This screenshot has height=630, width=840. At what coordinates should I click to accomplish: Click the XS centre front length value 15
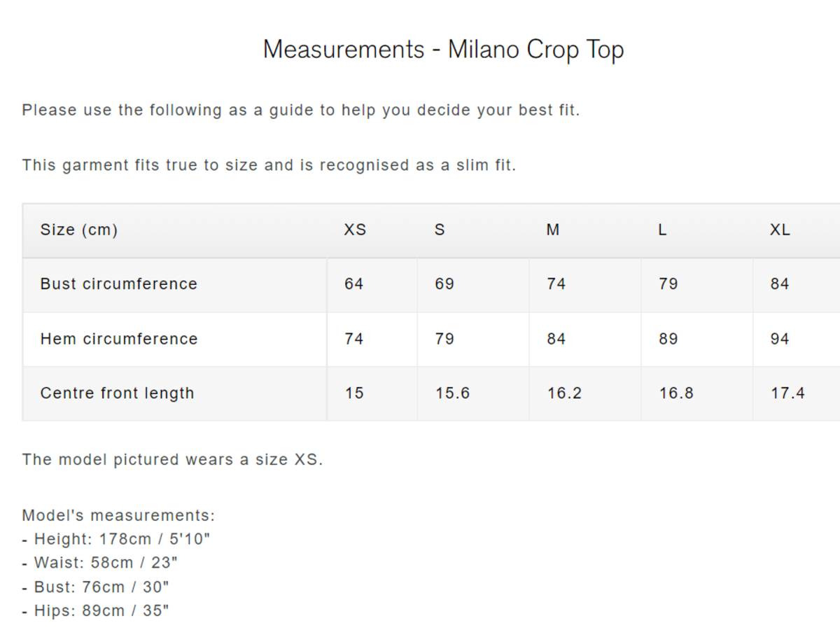point(354,393)
